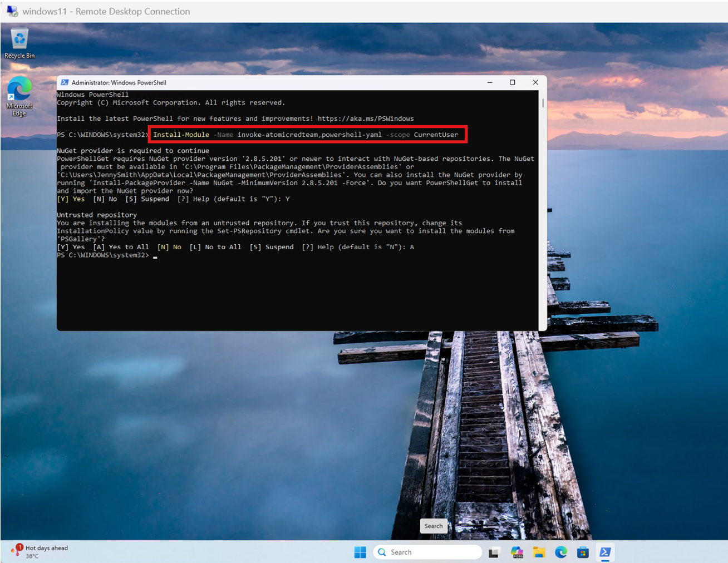Close the Administrator PowerShell window
728x563 pixels.
[535, 82]
